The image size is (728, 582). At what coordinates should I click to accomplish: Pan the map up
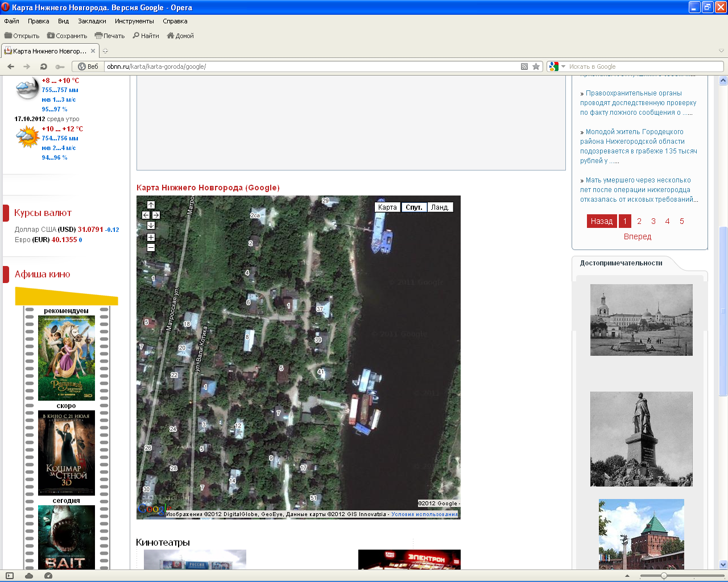click(151, 205)
